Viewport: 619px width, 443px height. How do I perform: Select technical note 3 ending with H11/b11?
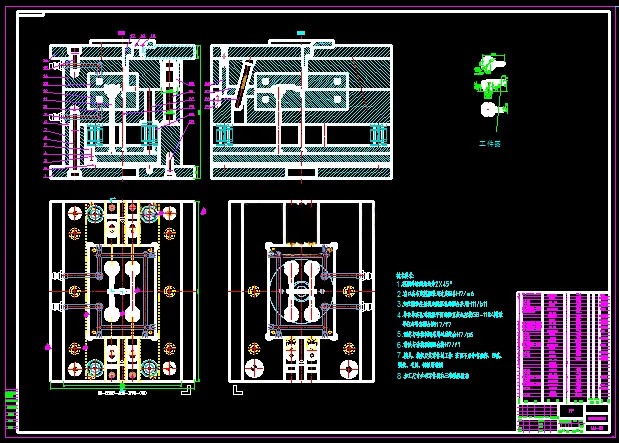coord(442,304)
